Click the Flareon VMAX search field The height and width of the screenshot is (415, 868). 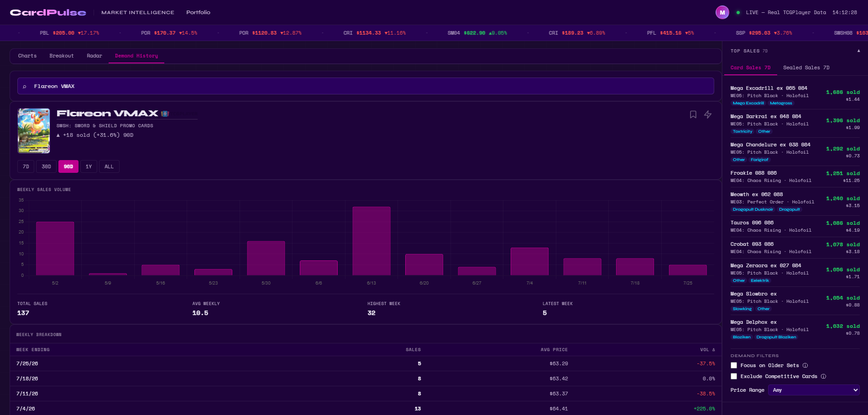click(x=366, y=86)
